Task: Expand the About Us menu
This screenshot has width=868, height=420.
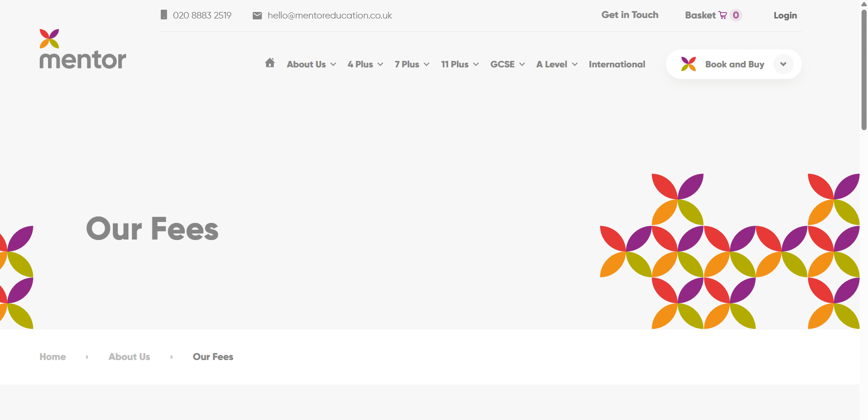Action: click(311, 65)
